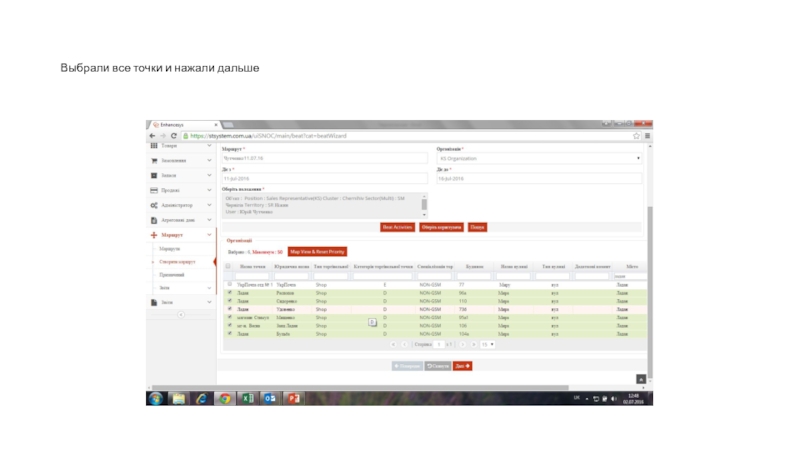
Task: Uncheck the last checked row checkbox
Action: [x=229, y=333]
